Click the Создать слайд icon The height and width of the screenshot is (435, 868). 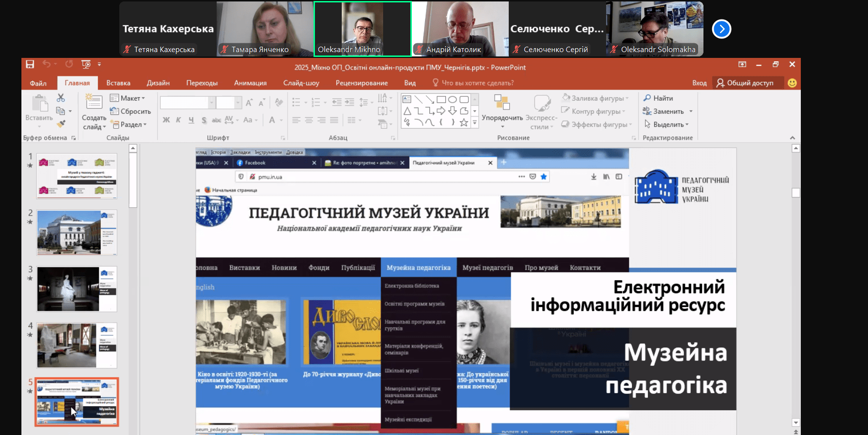pyautogui.click(x=93, y=102)
